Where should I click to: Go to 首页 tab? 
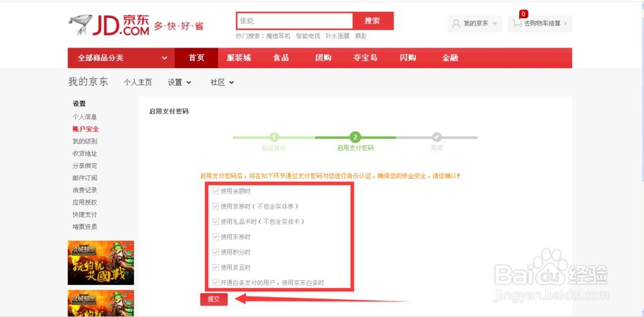click(196, 59)
